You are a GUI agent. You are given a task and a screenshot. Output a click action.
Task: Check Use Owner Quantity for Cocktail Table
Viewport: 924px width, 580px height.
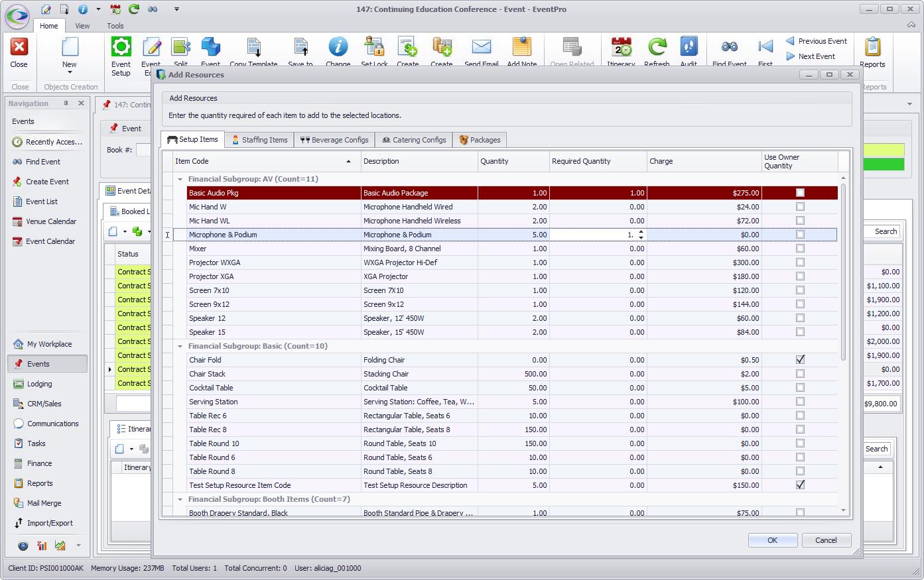[x=800, y=388]
